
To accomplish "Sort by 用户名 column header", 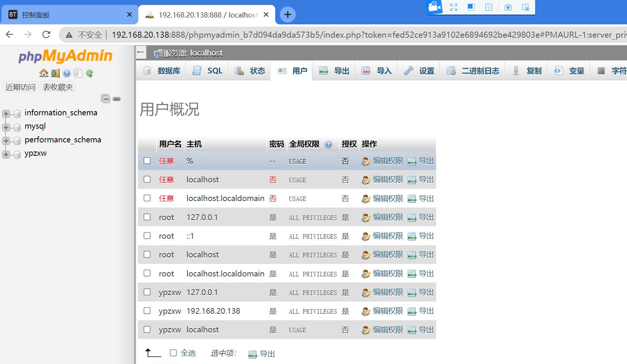I will [170, 144].
